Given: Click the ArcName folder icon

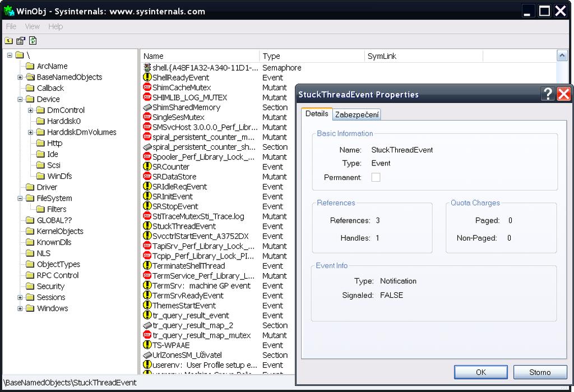Looking at the screenshot, I should tap(30, 66).
